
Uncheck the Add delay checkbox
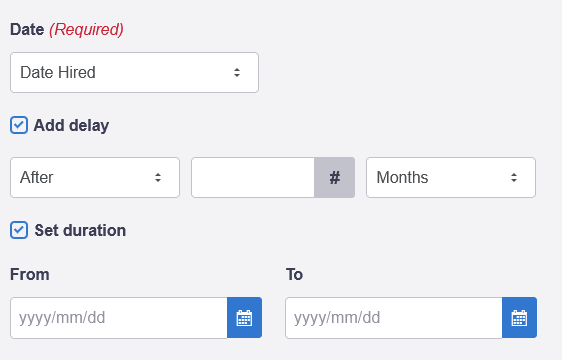[19, 125]
